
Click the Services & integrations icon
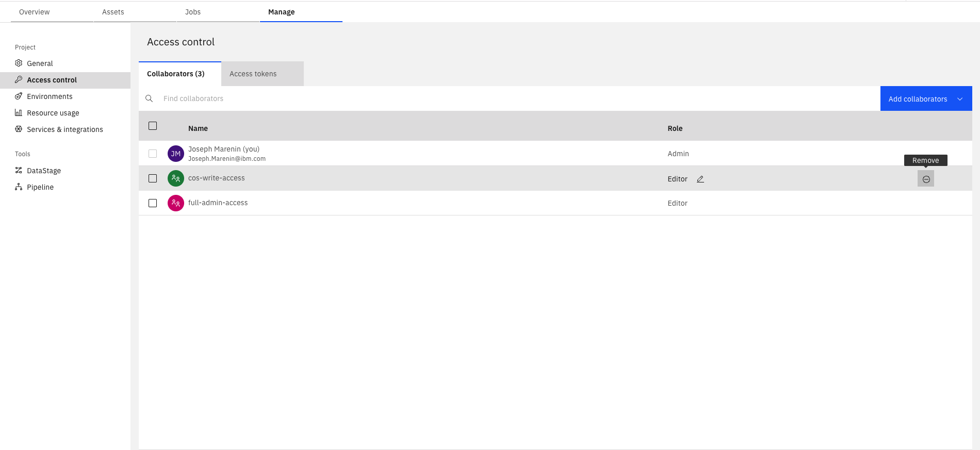[19, 129]
